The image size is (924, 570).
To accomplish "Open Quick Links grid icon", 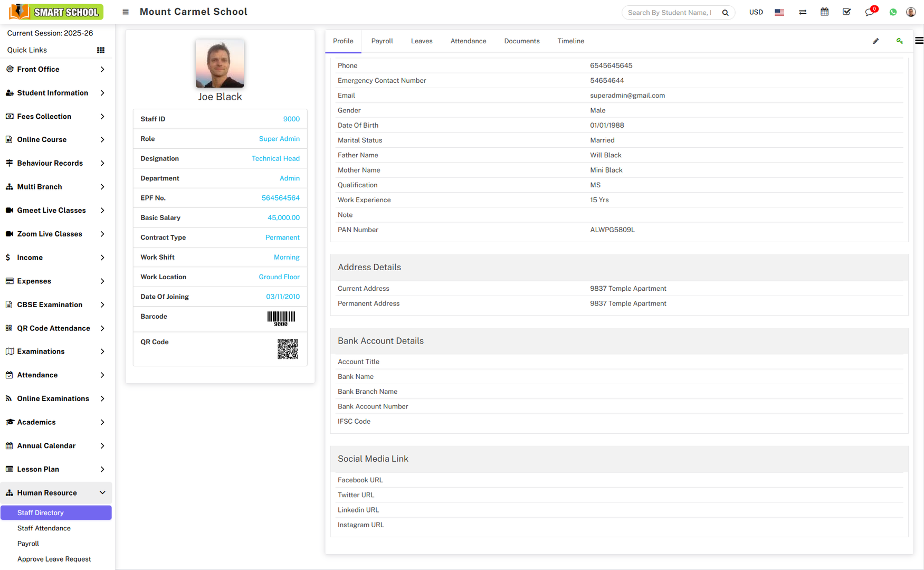I will pos(100,50).
